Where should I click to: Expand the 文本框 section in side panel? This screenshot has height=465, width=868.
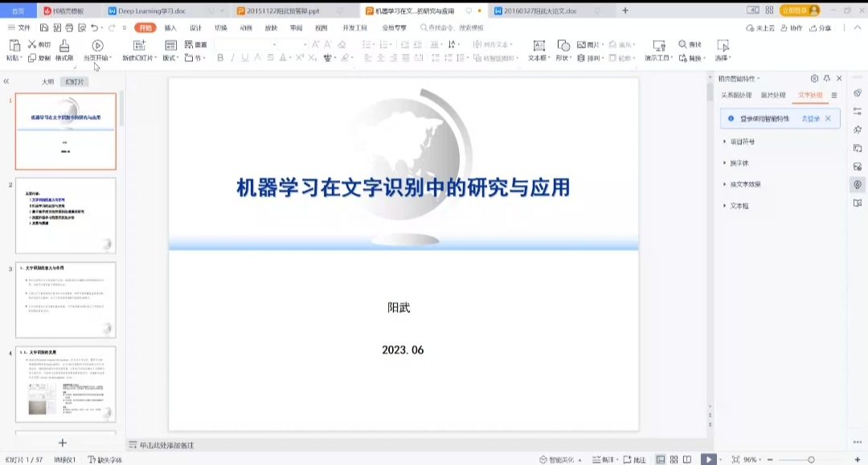739,206
